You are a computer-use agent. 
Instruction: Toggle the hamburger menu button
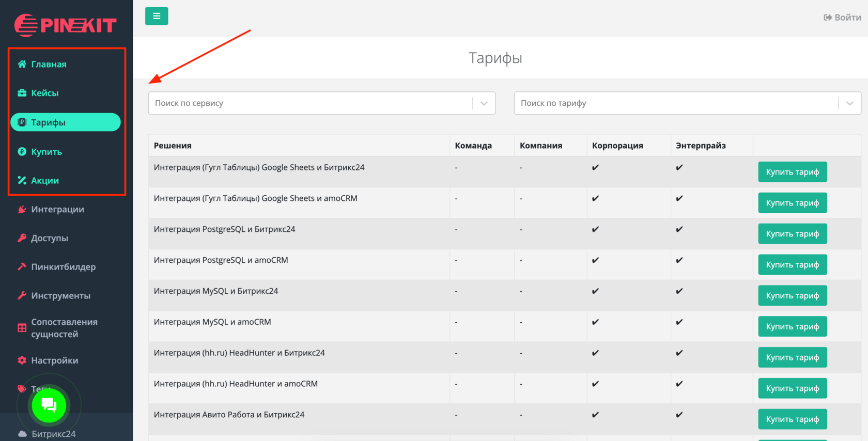[157, 16]
